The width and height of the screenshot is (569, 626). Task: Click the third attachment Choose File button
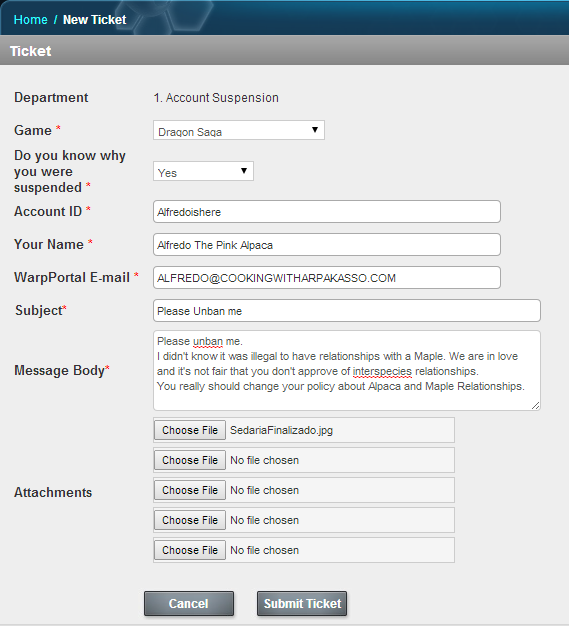pyautogui.click(x=190, y=490)
